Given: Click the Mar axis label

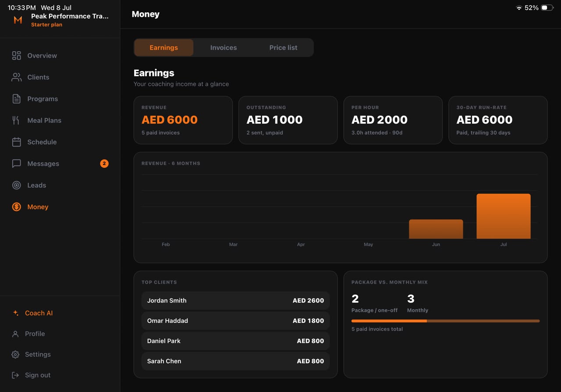Looking at the screenshot, I should (233, 245).
